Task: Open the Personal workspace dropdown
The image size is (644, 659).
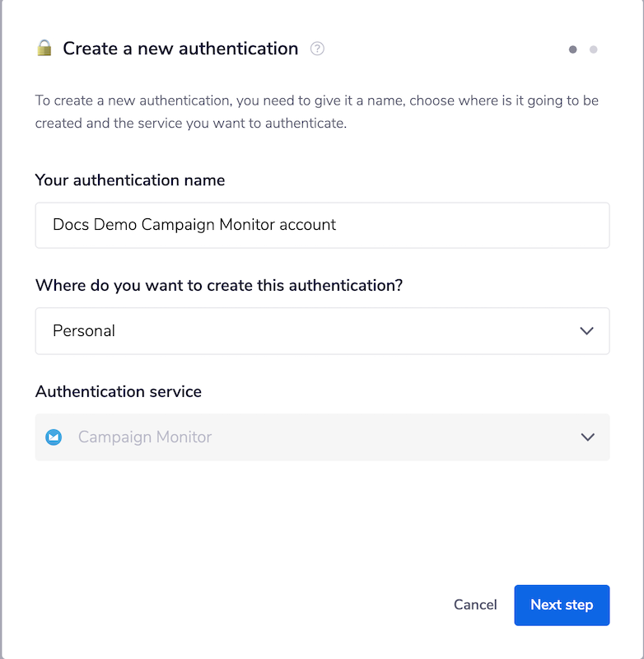Action: coord(321,330)
